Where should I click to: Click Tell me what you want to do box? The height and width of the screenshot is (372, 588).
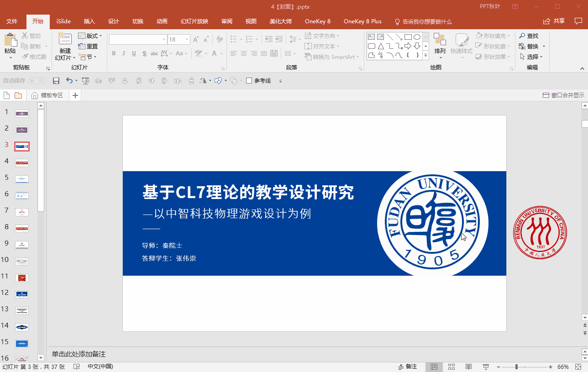point(423,21)
